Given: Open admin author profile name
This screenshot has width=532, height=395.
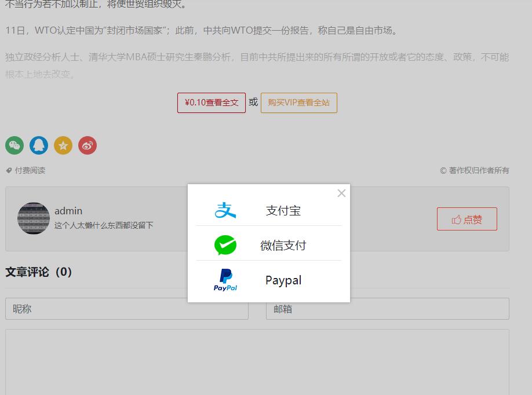Looking at the screenshot, I should point(68,211).
